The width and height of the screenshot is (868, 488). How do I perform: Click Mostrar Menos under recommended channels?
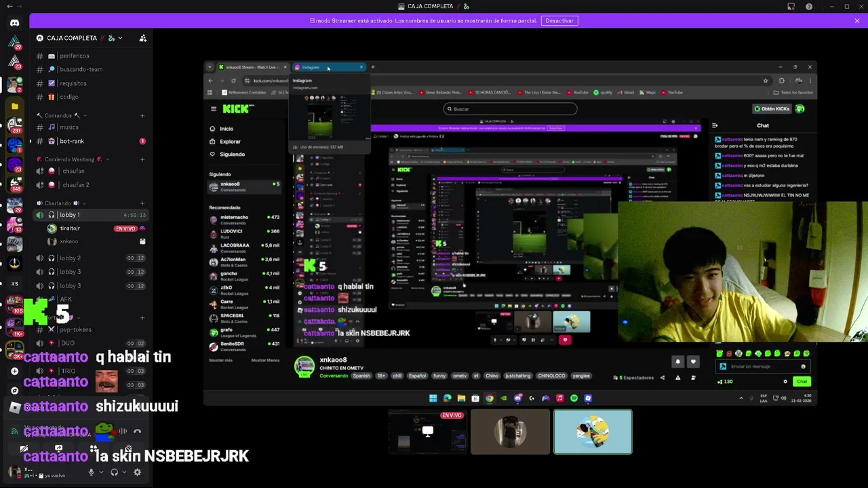click(x=265, y=360)
